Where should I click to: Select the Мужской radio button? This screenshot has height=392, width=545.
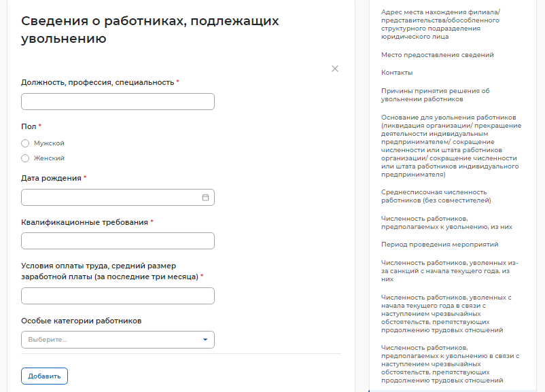pyautogui.click(x=25, y=143)
